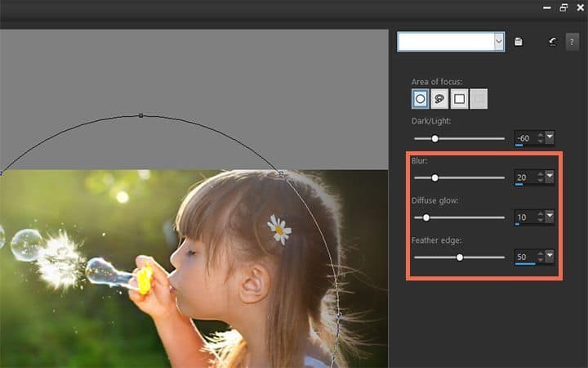Screen dimensions: 588x368
Task: Click the Feather edge value field showing 50
Action: pyautogui.click(x=525, y=257)
